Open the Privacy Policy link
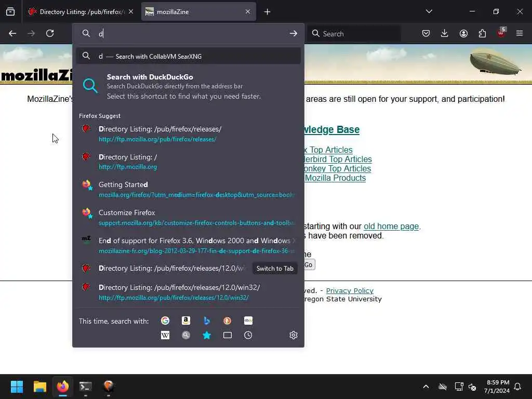 coord(350,290)
